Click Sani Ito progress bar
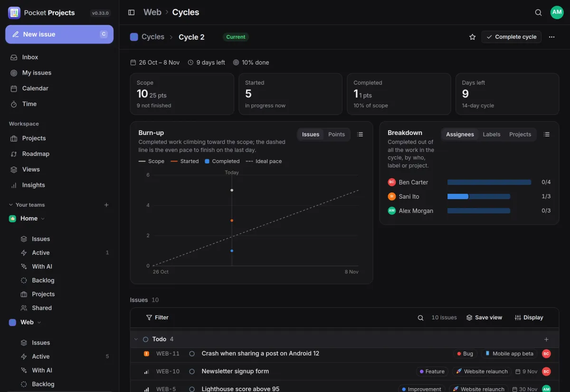Viewport: 570px width, 392px height. coord(479,197)
